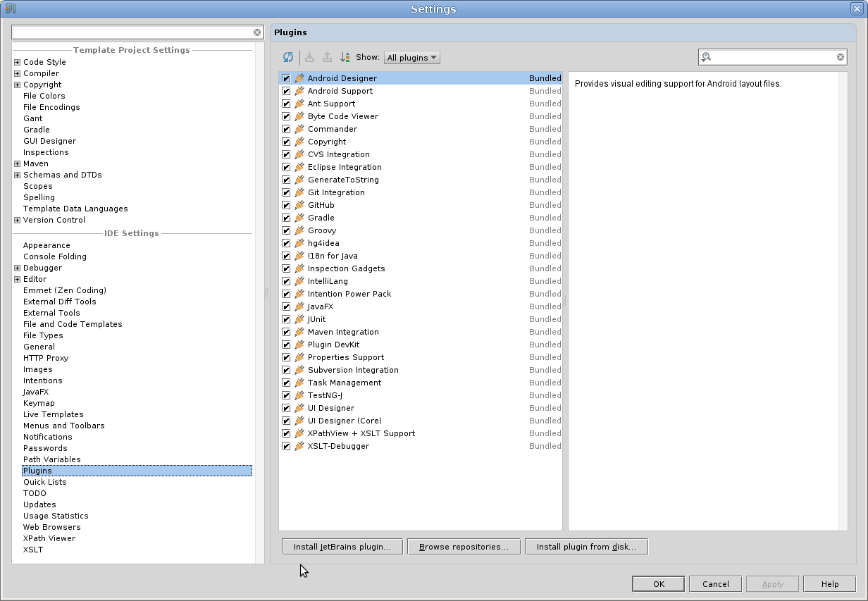Viewport: 868px width, 601px height.
Task: Disable the Android Support plugin checkbox
Action: [286, 91]
